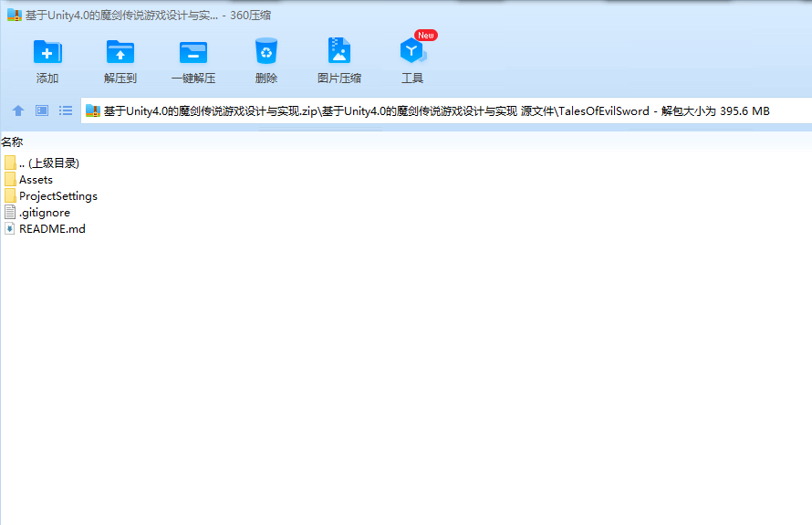Click the archive icon in the path bar
Viewport: 812px width, 525px height.
tap(93, 110)
